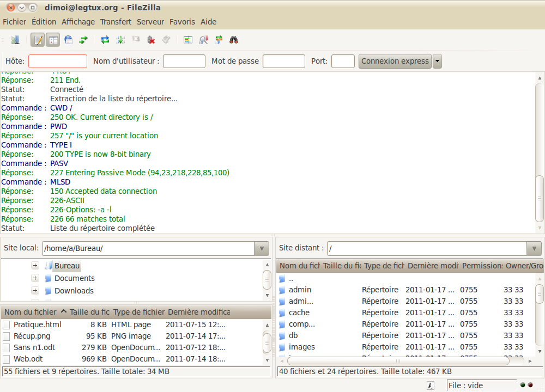The width and height of the screenshot is (545, 392).
Task: Disconnect from the current server
Action: (151, 40)
